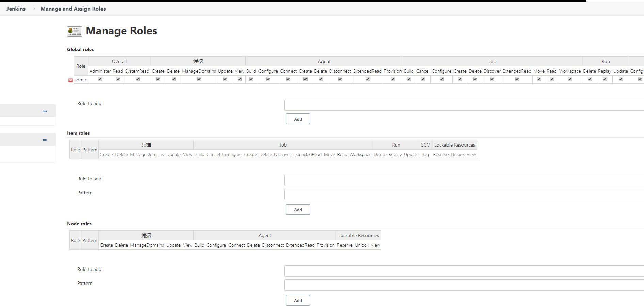Toggle admin's Agent Provision checkbox
Image resolution: width=644 pixels, height=306 pixels.
[393, 79]
